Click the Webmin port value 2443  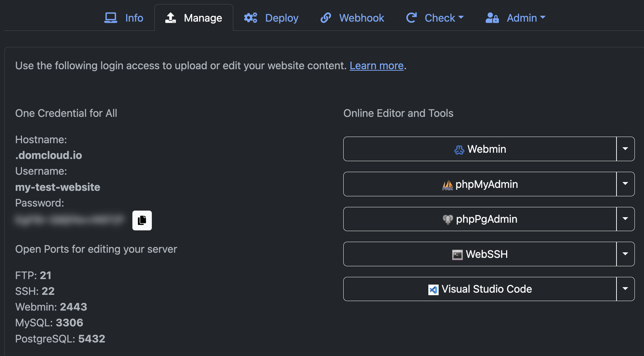pos(73,307)
